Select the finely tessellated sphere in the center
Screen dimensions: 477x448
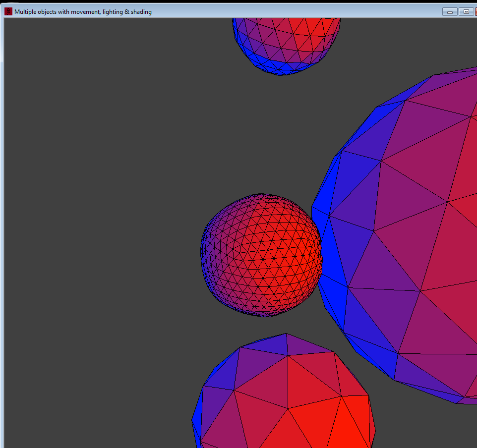tap(261, 255)
